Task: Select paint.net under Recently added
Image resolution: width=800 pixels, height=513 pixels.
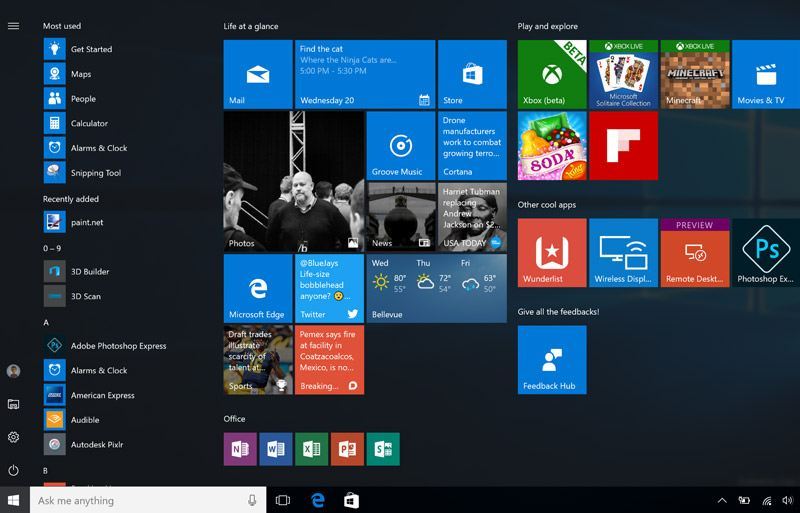Action: coord(87,223)
